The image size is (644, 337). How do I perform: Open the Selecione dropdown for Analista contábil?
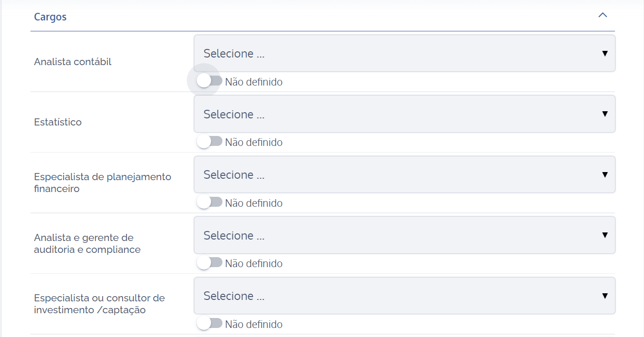click(404, 53)
